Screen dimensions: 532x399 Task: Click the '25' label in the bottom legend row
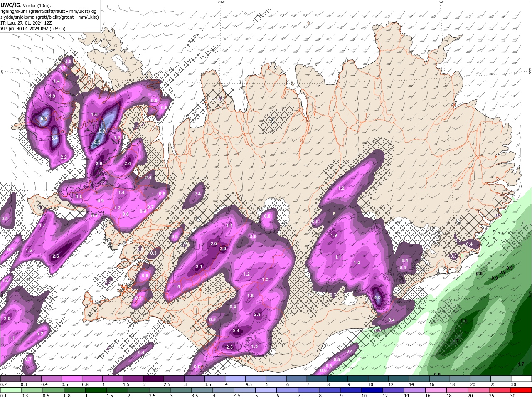pos(492,396)
